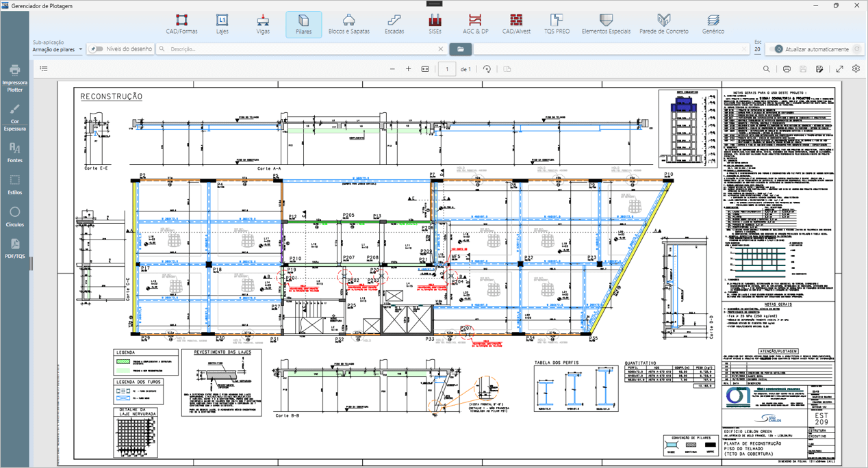868x468 pixels.
Task: Toggle Atualizar automaticamente switch
Action: click(x=777, y=49)
